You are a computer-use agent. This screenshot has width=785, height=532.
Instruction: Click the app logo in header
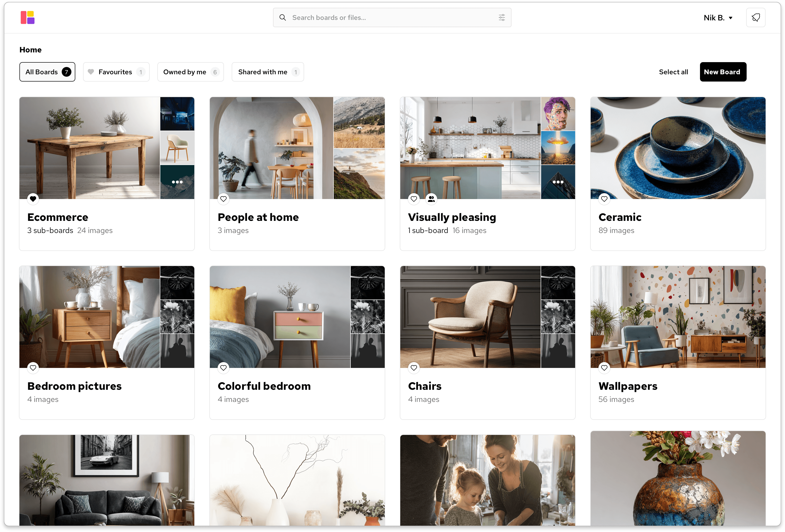pos(27,17)
